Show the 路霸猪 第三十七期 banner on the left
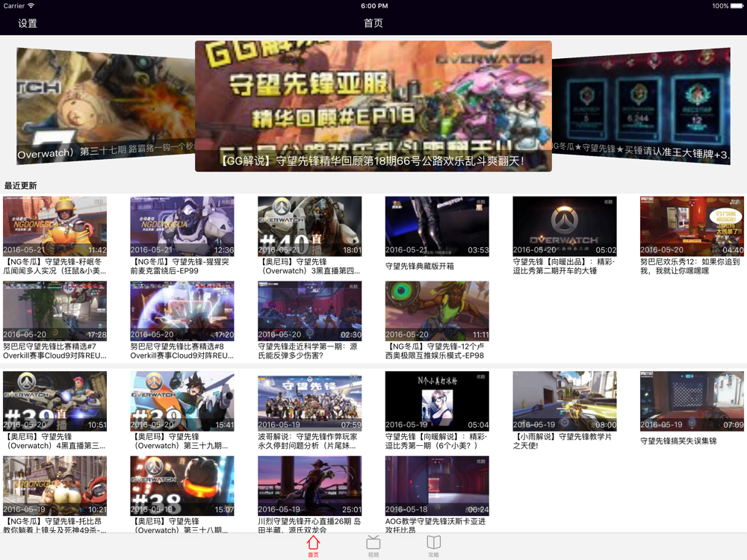 tap(106, 106)
